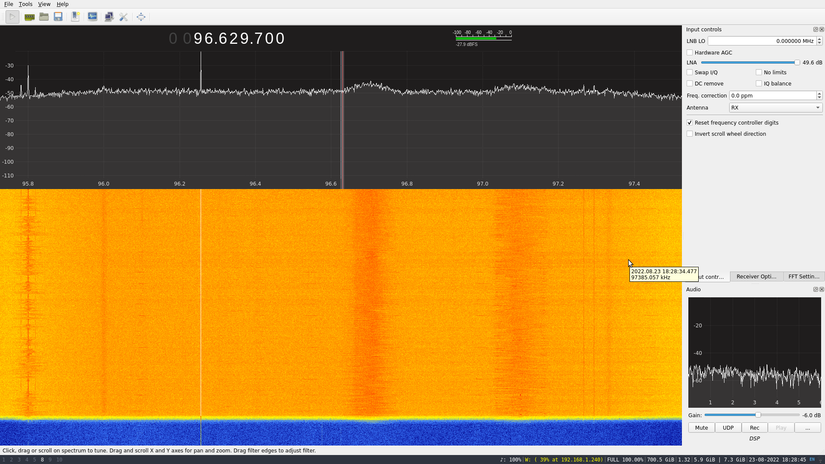Click inside the Freq. correction ppm field
Screen dimensions: 825x464
772,96
